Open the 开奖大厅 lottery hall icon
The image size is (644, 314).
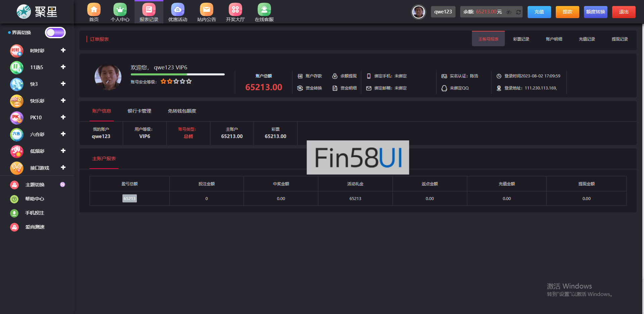click(235, 10)
